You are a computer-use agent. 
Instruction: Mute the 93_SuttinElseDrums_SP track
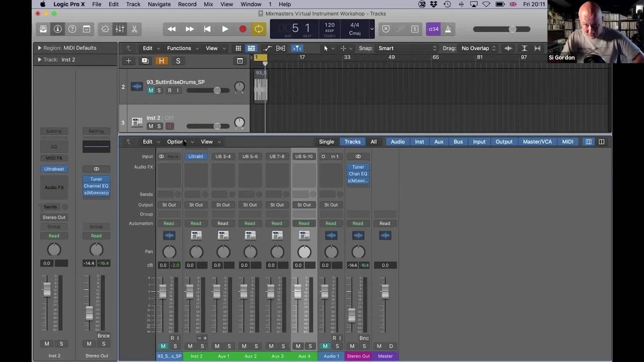(150, 90)
